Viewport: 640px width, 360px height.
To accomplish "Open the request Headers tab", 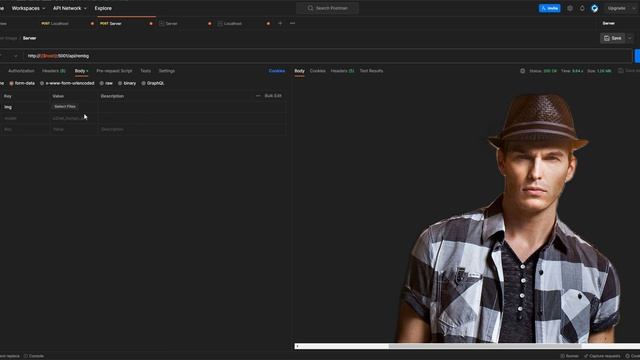I will click(53, 71).
